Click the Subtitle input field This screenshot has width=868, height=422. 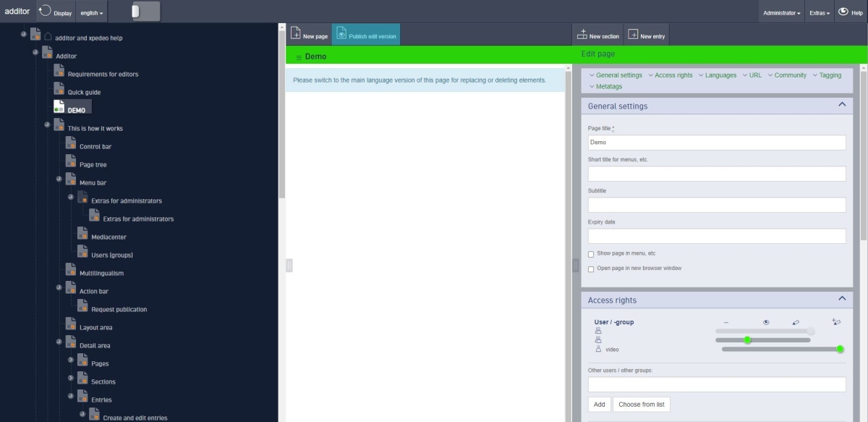point(716,205)
